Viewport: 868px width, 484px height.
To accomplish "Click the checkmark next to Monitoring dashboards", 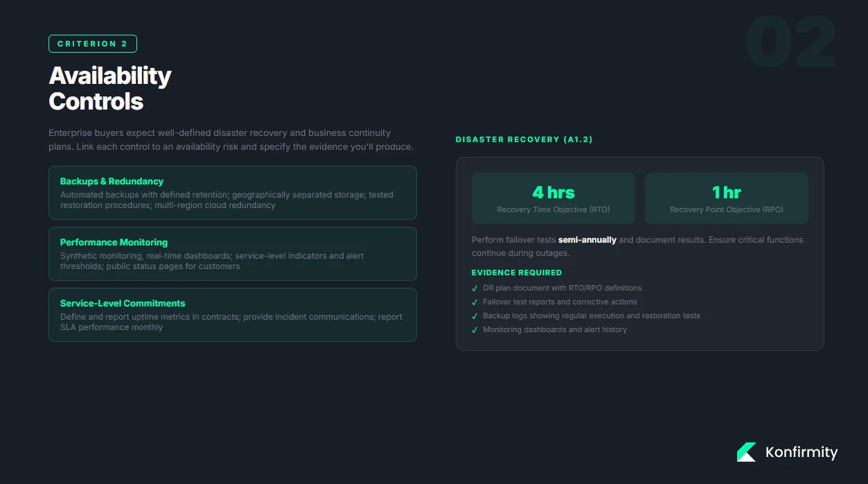I will [475, 329].
